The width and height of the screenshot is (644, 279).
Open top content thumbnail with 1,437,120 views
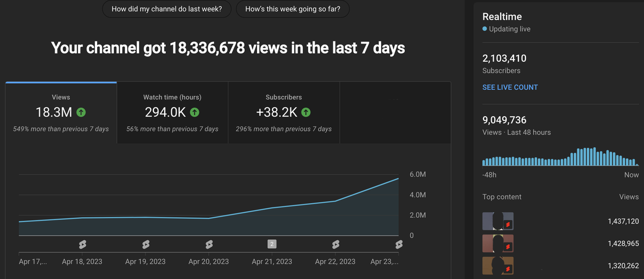(498, 221)
